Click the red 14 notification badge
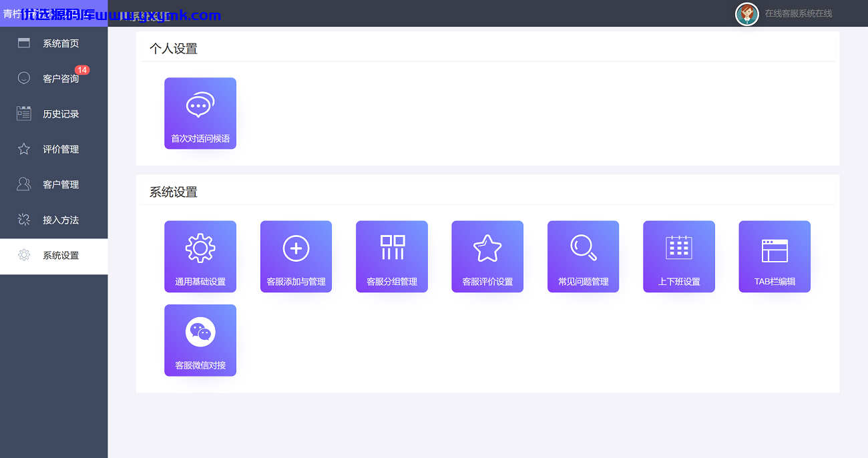Viewport: 868px width, 458px height. pos(82,70)
